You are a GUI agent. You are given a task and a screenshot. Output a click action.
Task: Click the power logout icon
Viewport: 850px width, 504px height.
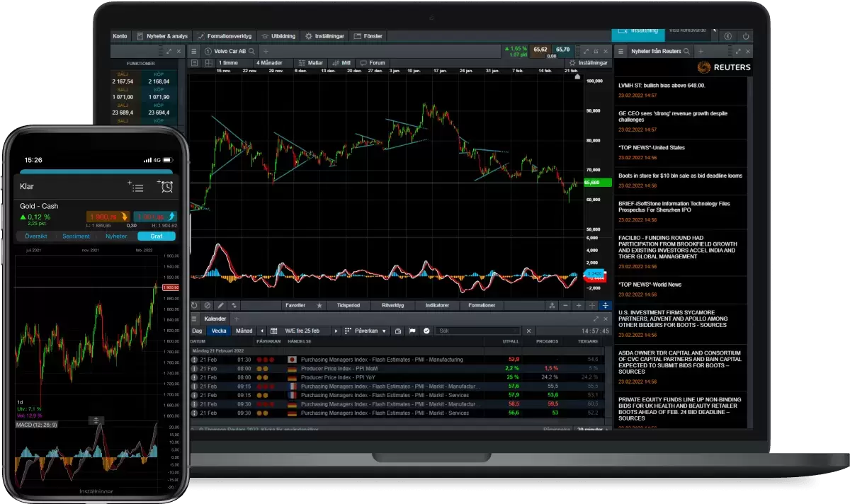coord(745,36)
